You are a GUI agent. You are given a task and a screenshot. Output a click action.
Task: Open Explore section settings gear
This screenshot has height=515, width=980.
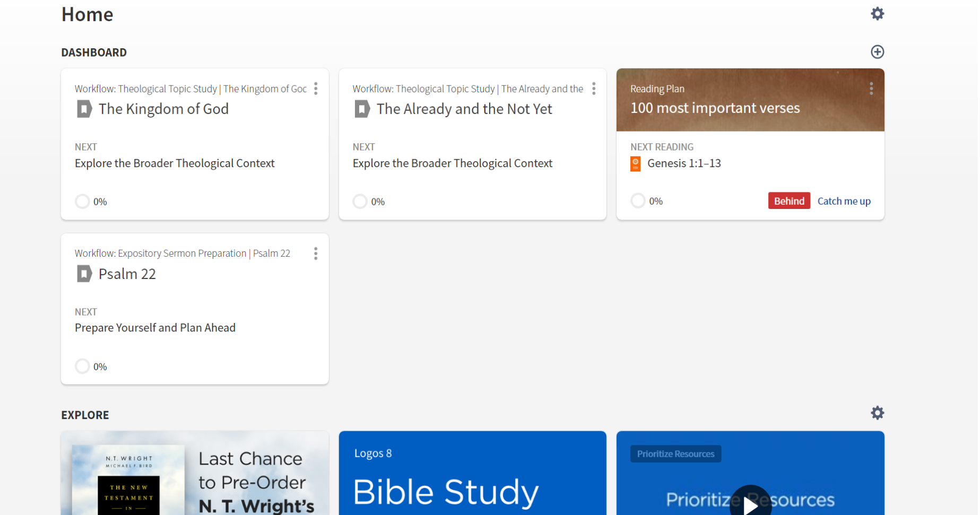click(x=877, y=413)
